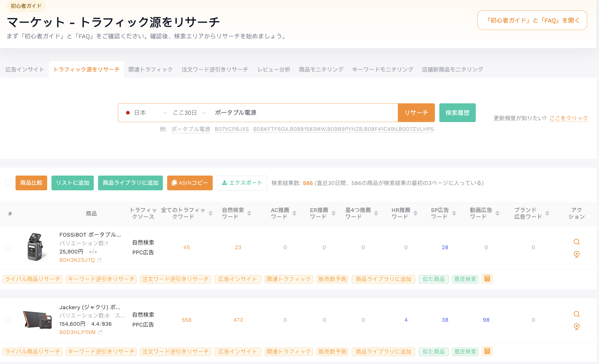Click the エクスポート button
This screenshot has width=599, height=364.
click(x=242, y=183)
